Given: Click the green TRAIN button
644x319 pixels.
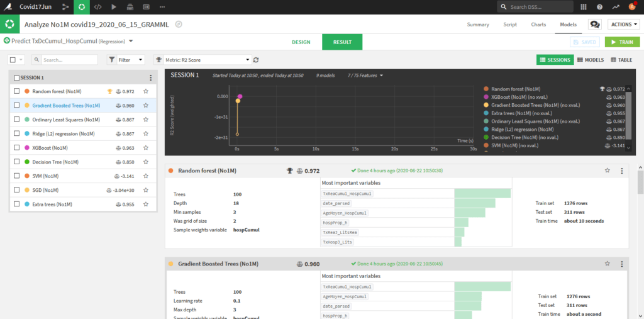Looking at the screenshot, I should click(x=622, y=42).
